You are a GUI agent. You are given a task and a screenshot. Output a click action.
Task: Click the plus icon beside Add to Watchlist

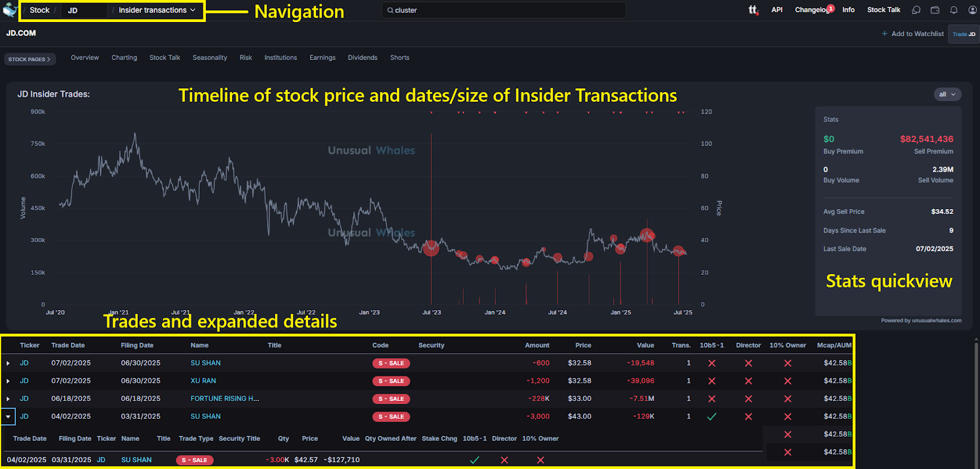[884, 34]
